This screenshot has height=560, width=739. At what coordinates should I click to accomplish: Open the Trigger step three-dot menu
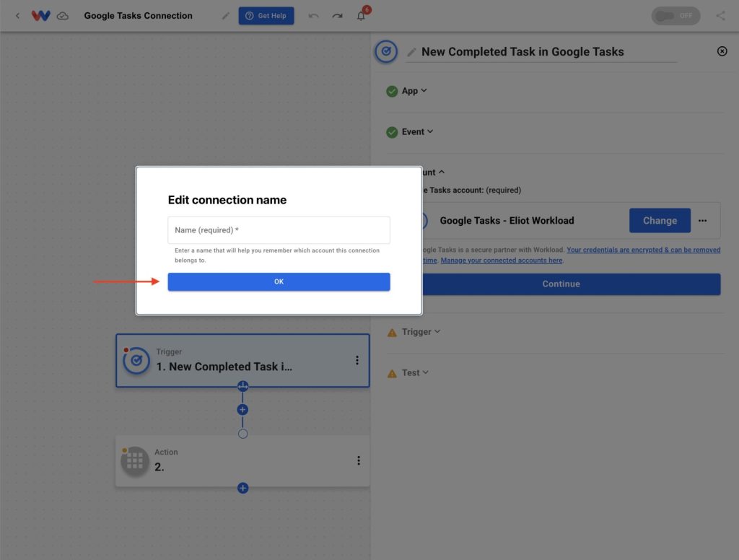click(x=357, y=360)
